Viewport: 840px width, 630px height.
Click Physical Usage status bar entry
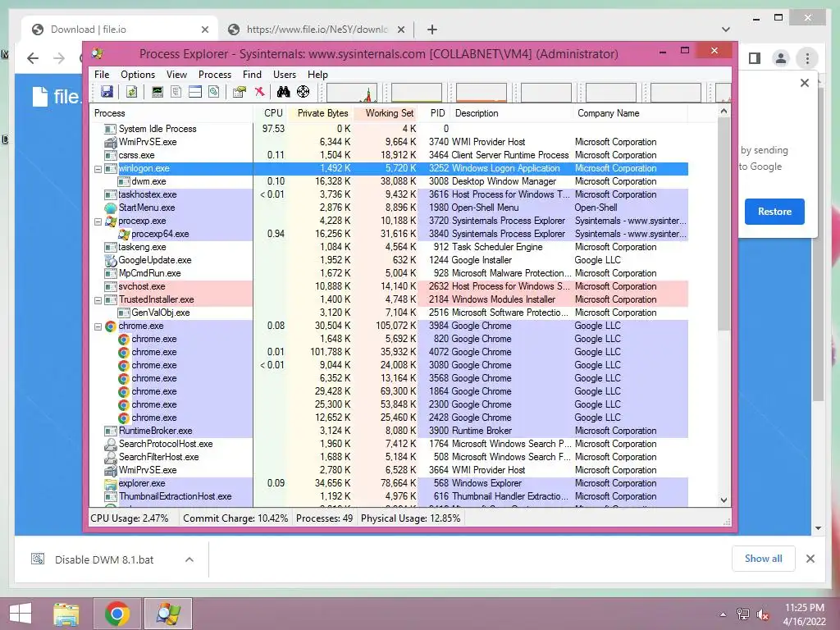410,518
